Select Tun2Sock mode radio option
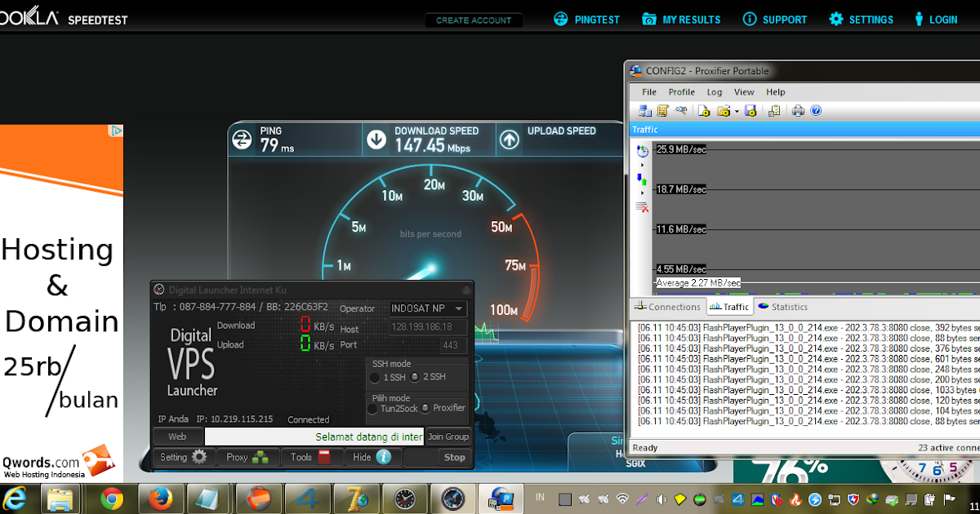980x514 pixels. click(x=393, y=408)
